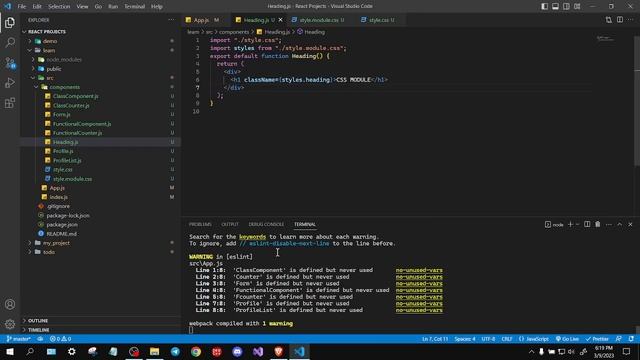
Task: Open README.md file
Action: 61,234
